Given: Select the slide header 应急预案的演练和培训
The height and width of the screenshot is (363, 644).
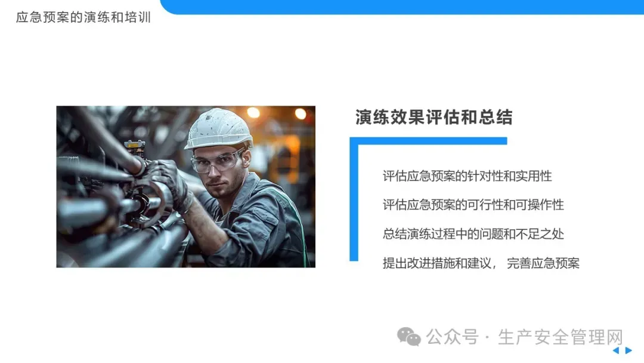Looking at the screenshot, I should 83,17.
